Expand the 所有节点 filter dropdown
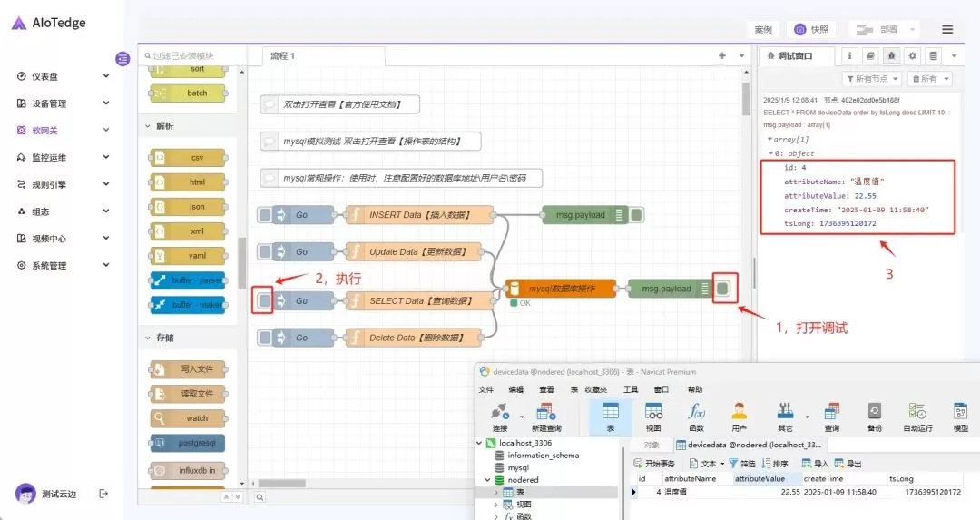Viewport: 980px width, 520px height. point(871,79)
